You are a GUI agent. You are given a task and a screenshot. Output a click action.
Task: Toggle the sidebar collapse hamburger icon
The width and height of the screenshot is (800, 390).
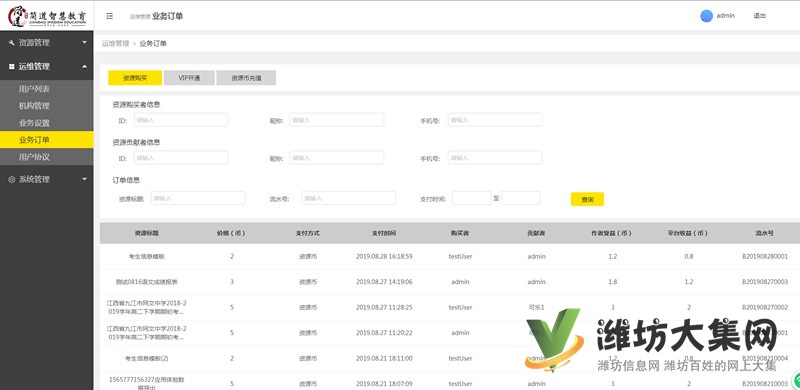(x=109, y=16)
